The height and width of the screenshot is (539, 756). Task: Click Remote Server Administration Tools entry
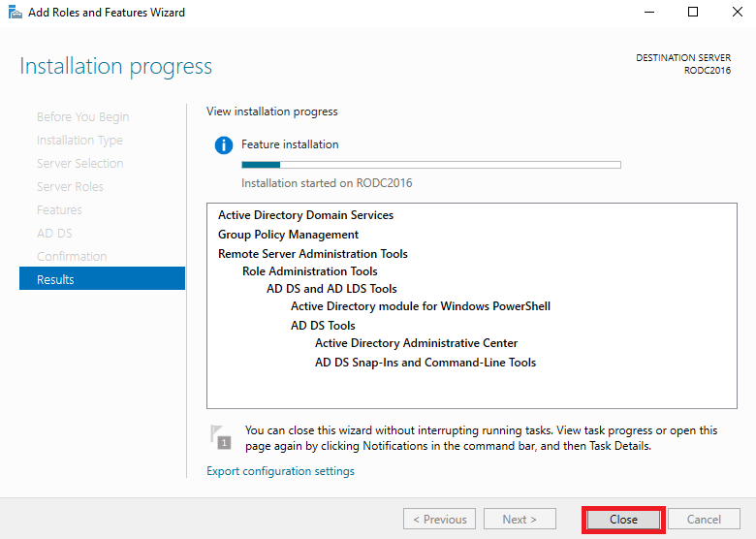point(313,254)
